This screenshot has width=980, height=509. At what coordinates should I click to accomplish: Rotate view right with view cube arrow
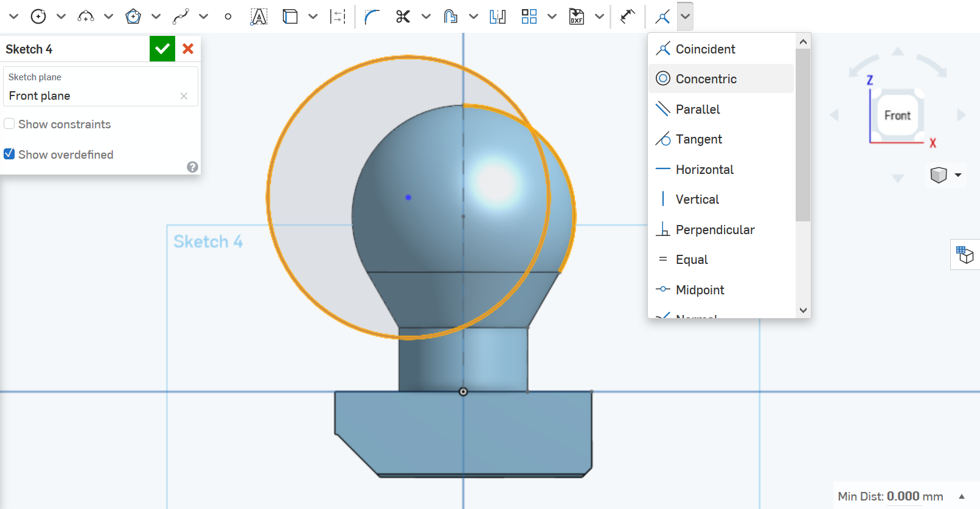(961, 115)
